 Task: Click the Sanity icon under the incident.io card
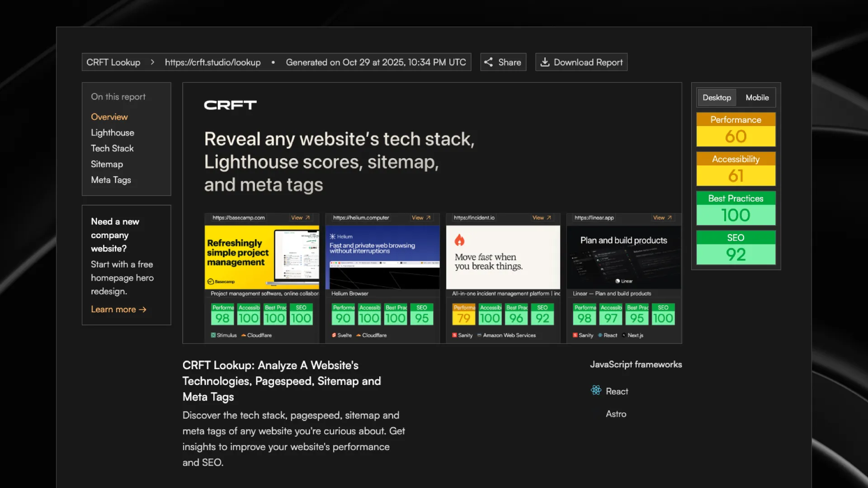coord(454,335)
